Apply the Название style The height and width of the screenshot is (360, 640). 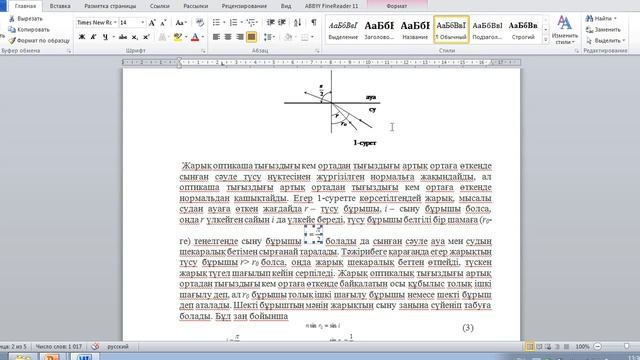[415, 30]
